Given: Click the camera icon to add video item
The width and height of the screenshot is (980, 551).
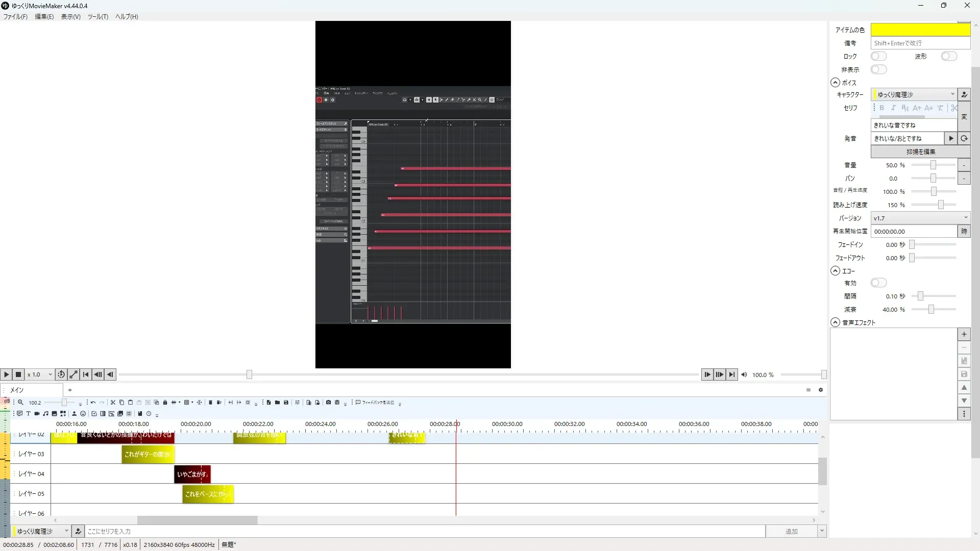Looking at the screenshot, I should tap(37, 414).
